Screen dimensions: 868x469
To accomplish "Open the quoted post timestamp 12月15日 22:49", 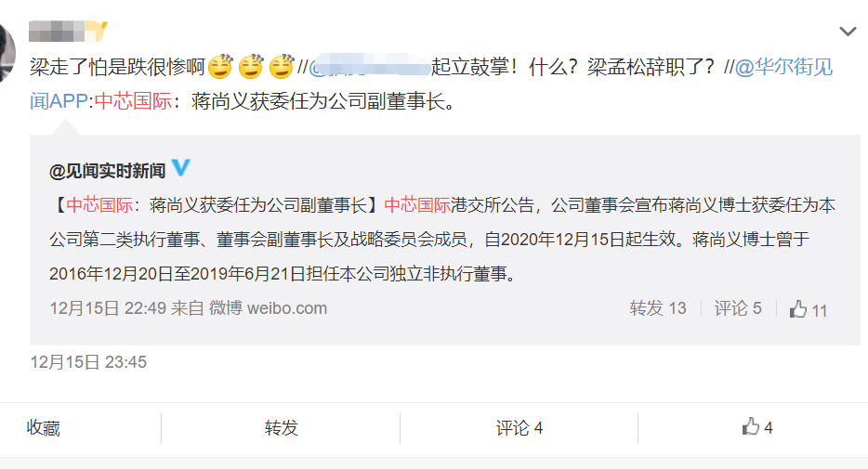I will 108,308.
